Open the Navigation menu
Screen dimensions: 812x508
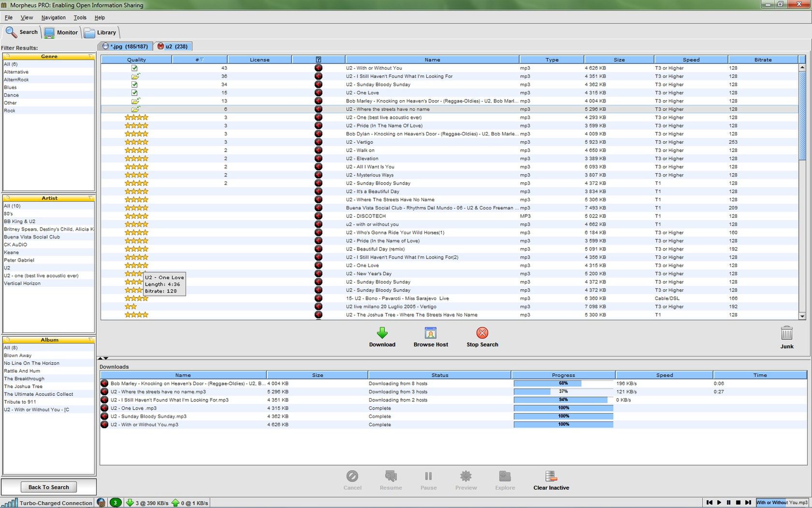(x=54, y=17)
